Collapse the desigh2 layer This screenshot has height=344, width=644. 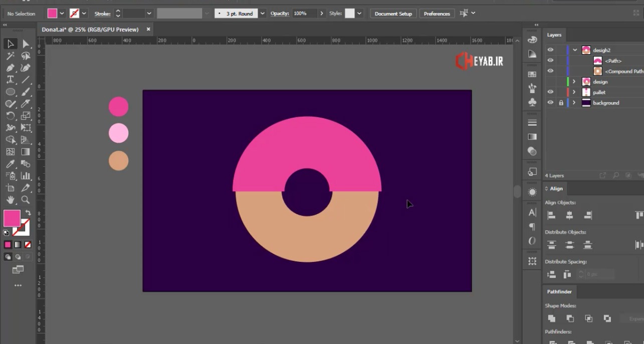574,50
